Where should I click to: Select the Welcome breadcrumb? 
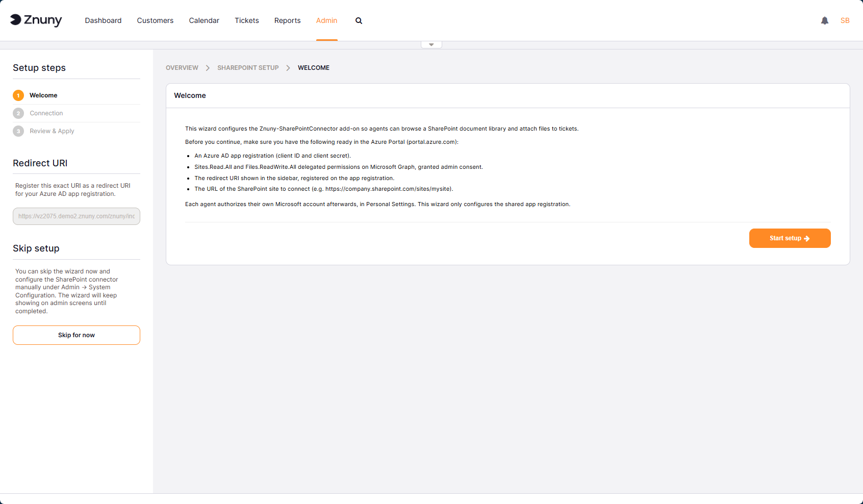[x=314, y=68]
